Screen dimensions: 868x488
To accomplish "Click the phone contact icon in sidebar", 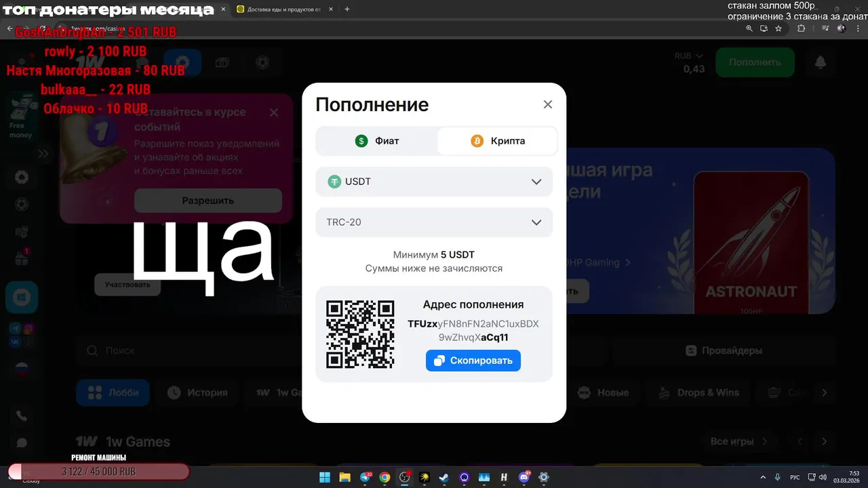I will click(22, 415).
